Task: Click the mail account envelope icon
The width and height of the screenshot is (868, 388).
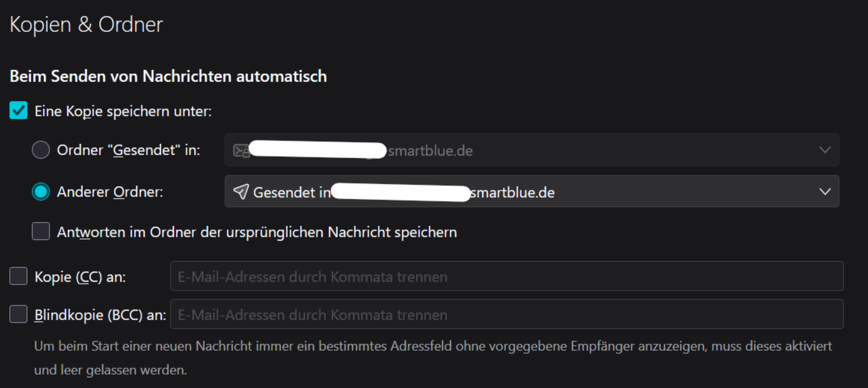Action: tap(241, 150)
